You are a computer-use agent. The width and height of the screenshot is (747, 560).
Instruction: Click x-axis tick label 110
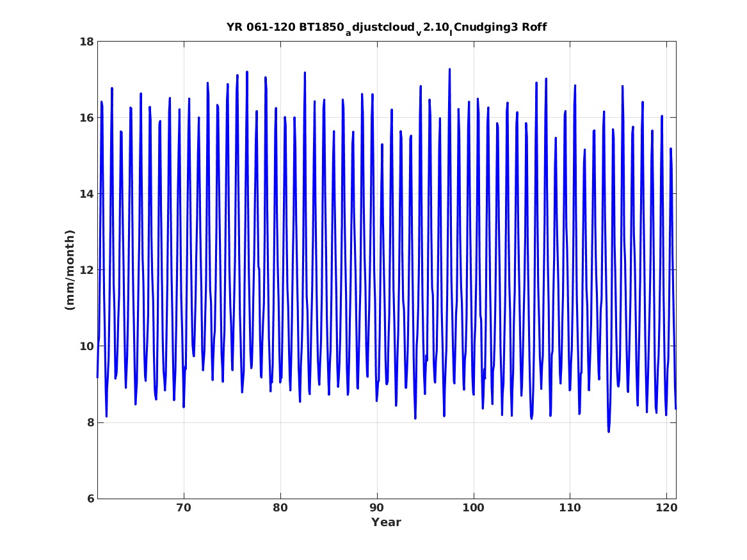570,508
